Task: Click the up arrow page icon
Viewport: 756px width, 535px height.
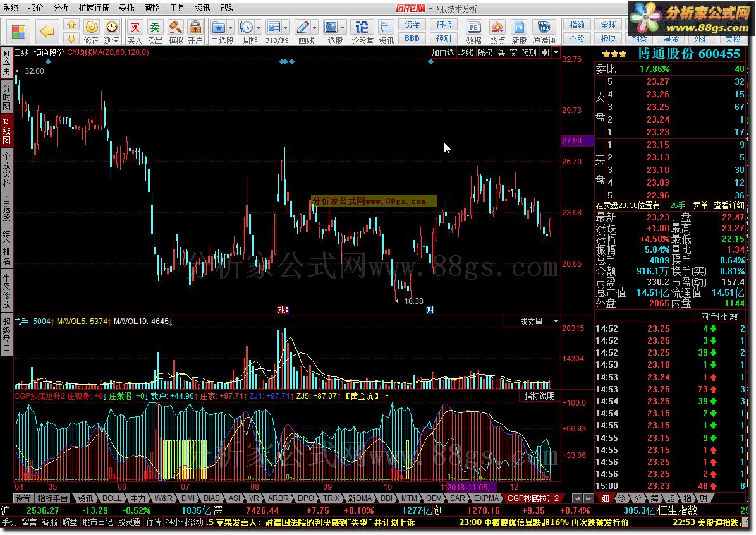Action: pos(71,25)
